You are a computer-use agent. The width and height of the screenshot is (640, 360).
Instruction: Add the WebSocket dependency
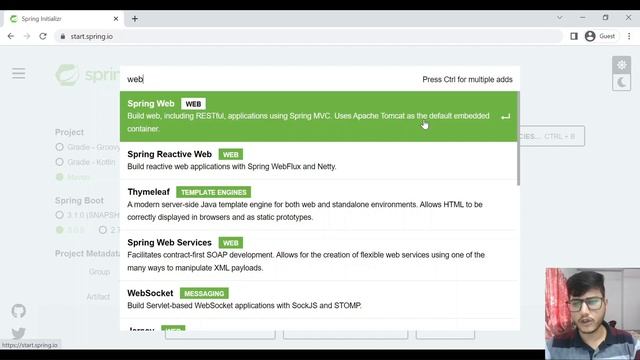(318, 299)
